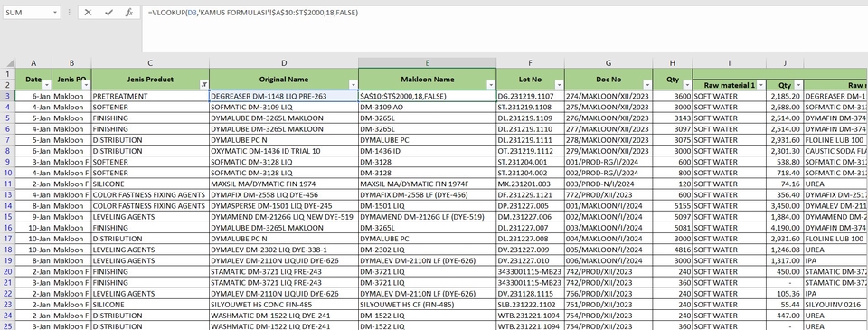Cancel the formula entry with the X icon

pos(88,12)
